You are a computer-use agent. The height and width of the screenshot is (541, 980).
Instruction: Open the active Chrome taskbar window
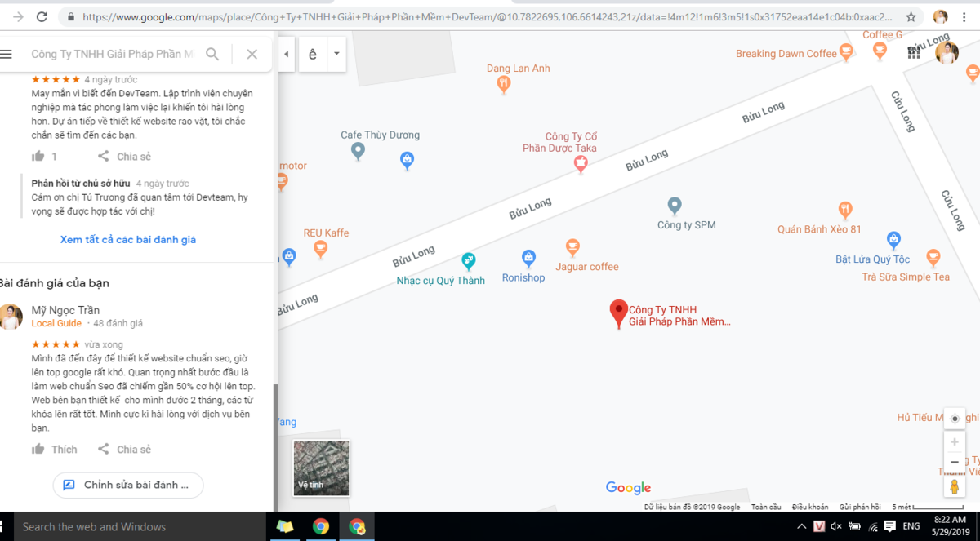[357, 526]
